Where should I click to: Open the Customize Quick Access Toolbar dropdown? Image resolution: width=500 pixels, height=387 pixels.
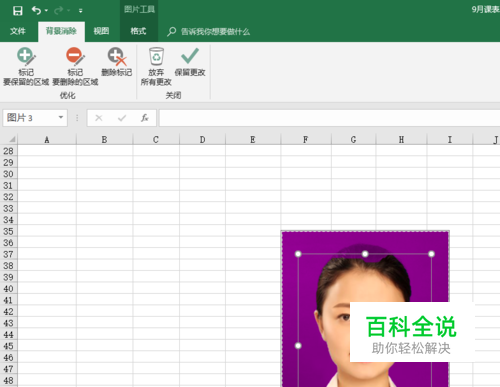tap(80, 11)
